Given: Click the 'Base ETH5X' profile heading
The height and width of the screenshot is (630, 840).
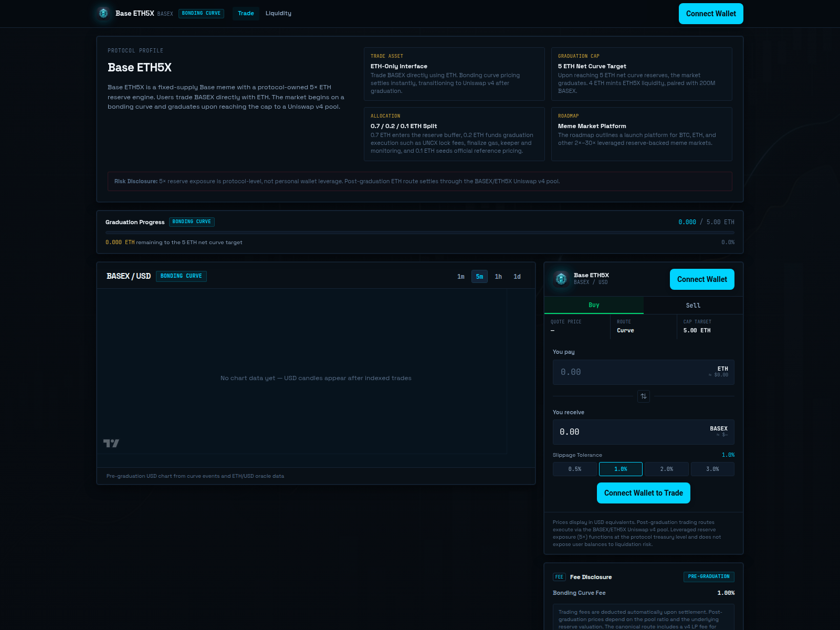Looking at the screenshot, I should click(x=140, y=67).
